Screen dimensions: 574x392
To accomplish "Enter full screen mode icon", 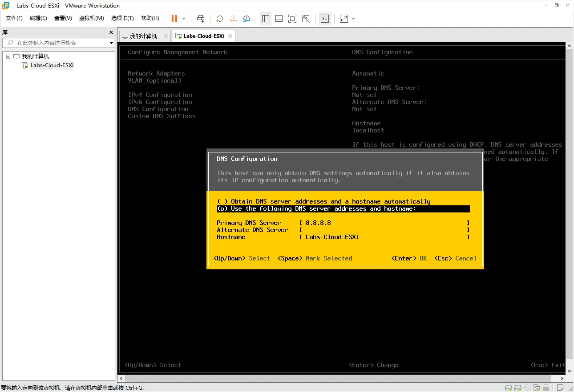I will click(292, 19).
